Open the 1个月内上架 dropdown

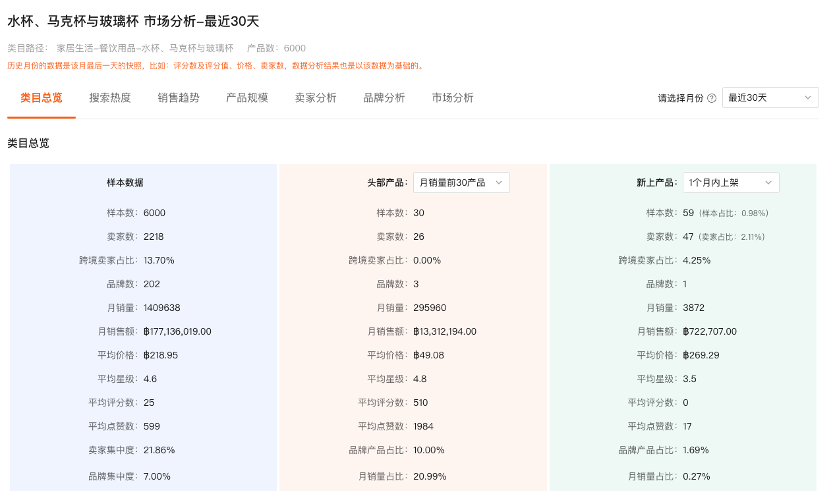(x=730, y=182)
